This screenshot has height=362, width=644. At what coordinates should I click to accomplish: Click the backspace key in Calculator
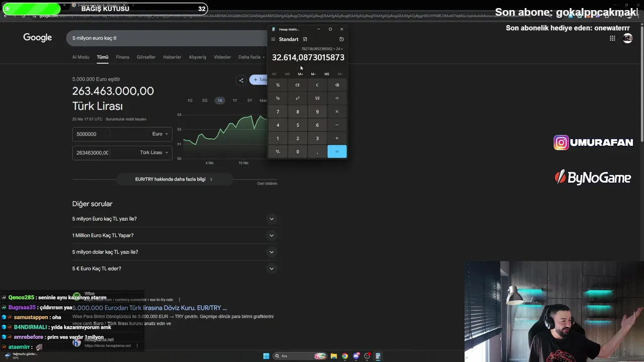[337, 85]
